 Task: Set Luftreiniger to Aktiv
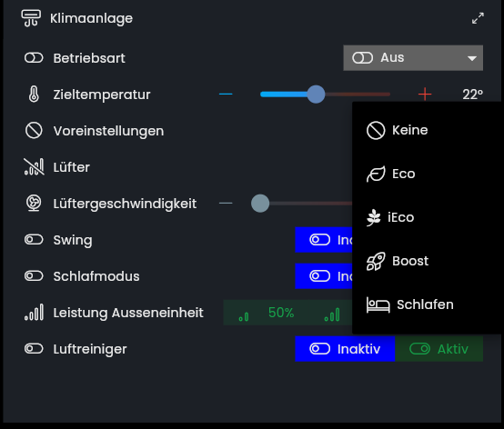[x=438, y=349]
